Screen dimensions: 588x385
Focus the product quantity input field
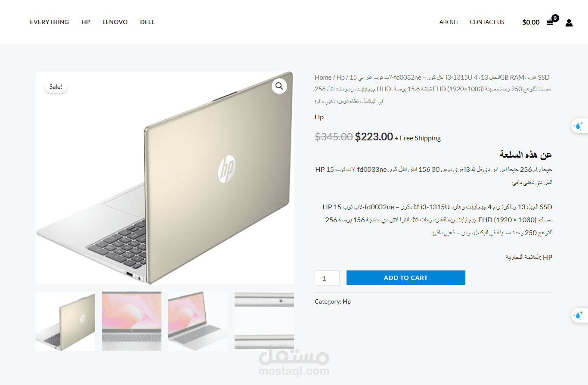327,278
